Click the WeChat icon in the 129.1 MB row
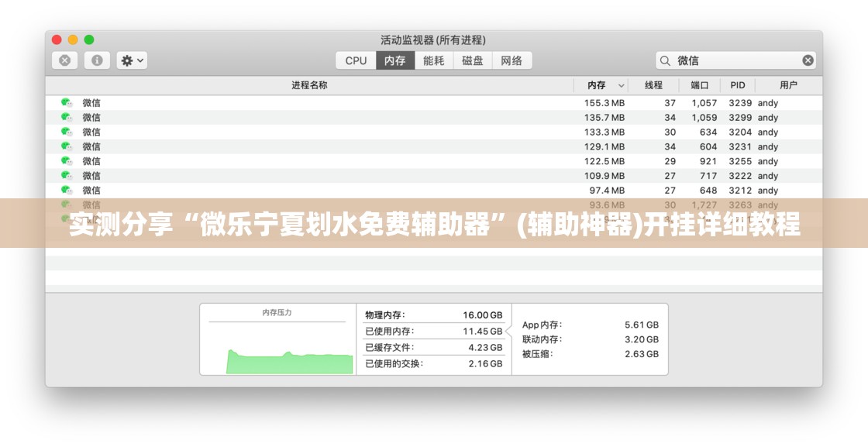The image size is (868, 447). 67,146
